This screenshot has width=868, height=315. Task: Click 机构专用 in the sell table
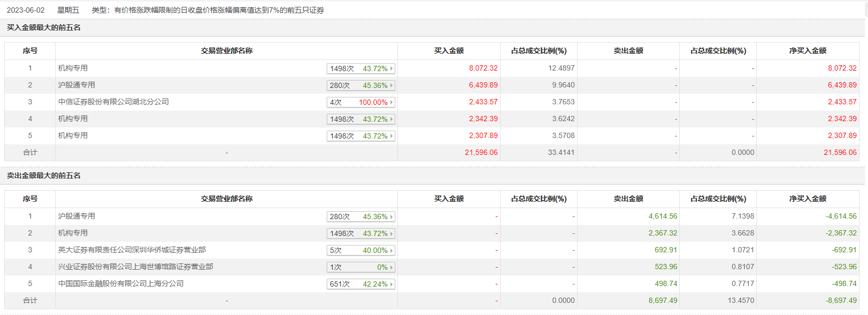pos(73,233)
